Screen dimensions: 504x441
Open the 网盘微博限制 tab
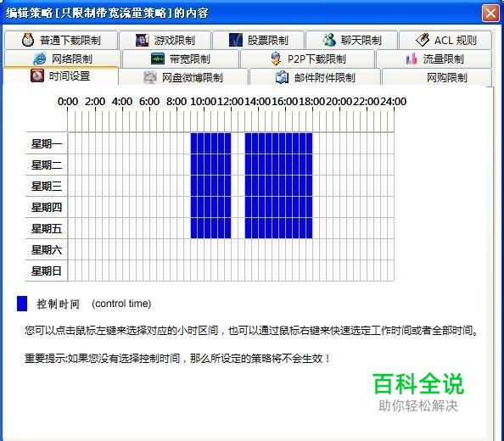pyautogui.click(x=183, y=77)
